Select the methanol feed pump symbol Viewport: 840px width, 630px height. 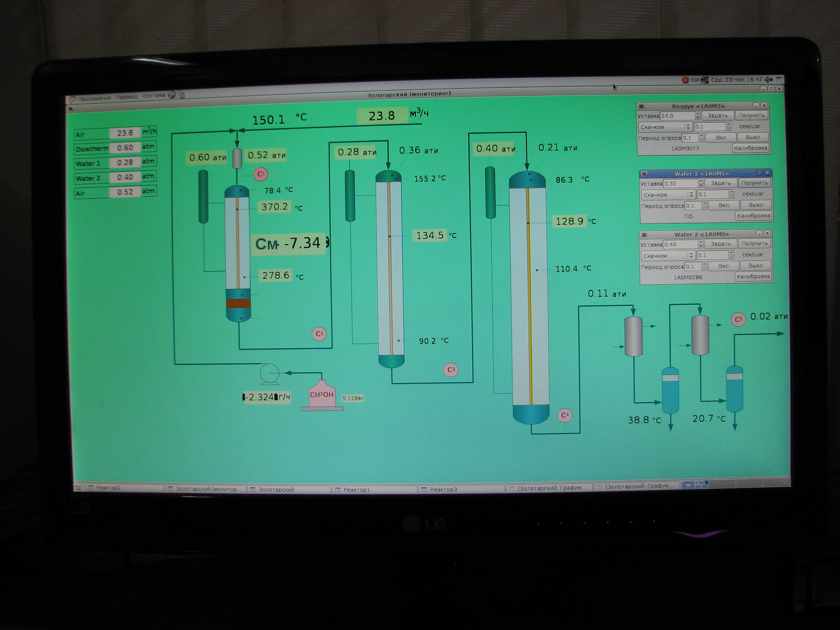click(x=270, y=374)
